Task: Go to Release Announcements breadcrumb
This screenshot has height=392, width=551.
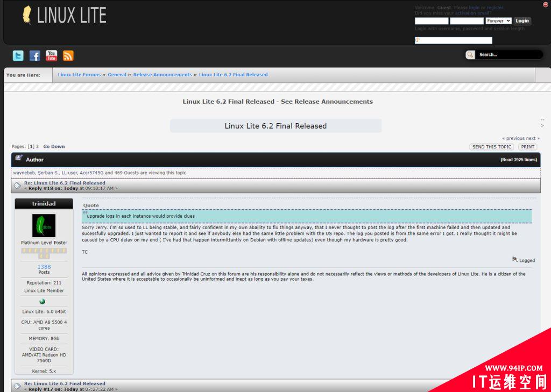Action: coord(163,74)
